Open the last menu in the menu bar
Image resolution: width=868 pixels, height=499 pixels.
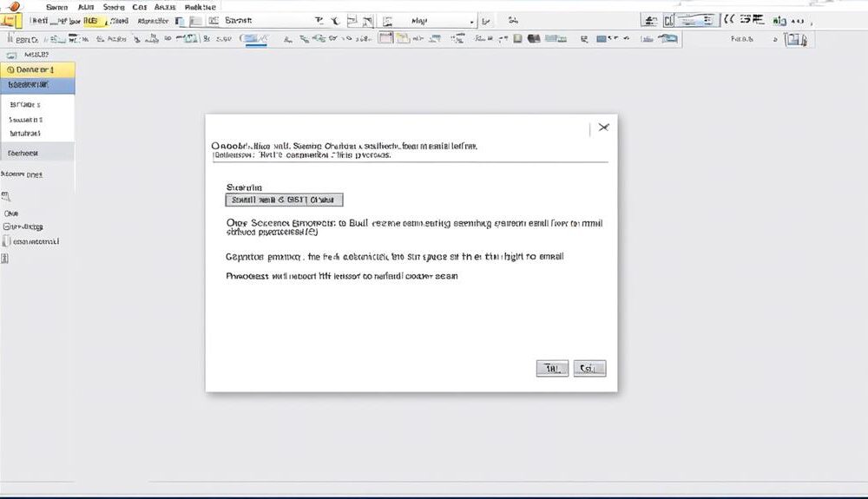pos(201,6)
